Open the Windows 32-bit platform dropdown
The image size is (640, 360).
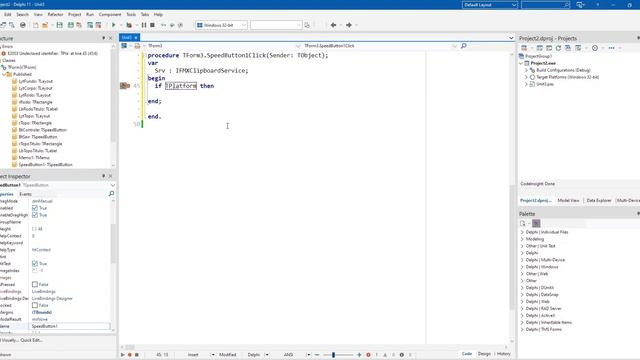(x=221, y=25)
